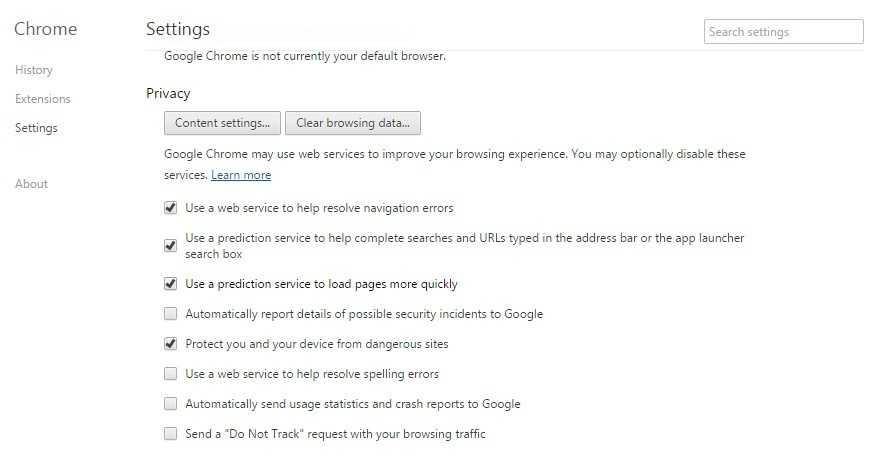Image resolution: width=880 pixels, height=456 pixels.
Task: Follow the Learn more link
Action: pos(241,175)
